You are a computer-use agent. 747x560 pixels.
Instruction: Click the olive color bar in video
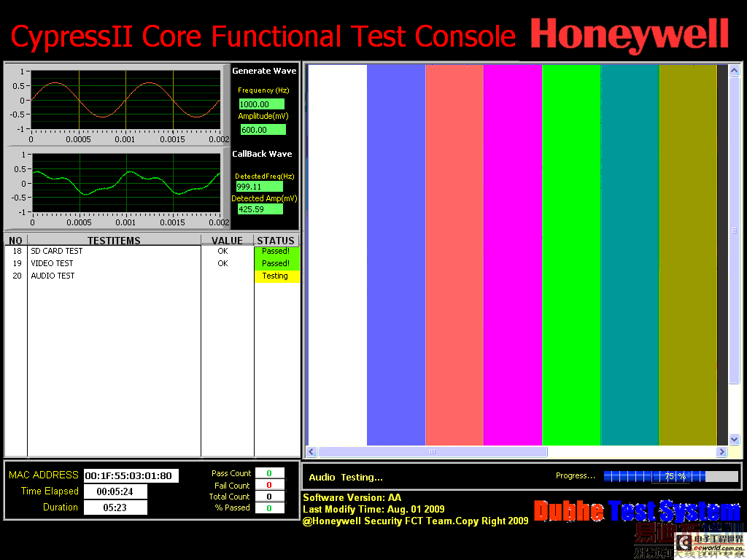point(688,254)
